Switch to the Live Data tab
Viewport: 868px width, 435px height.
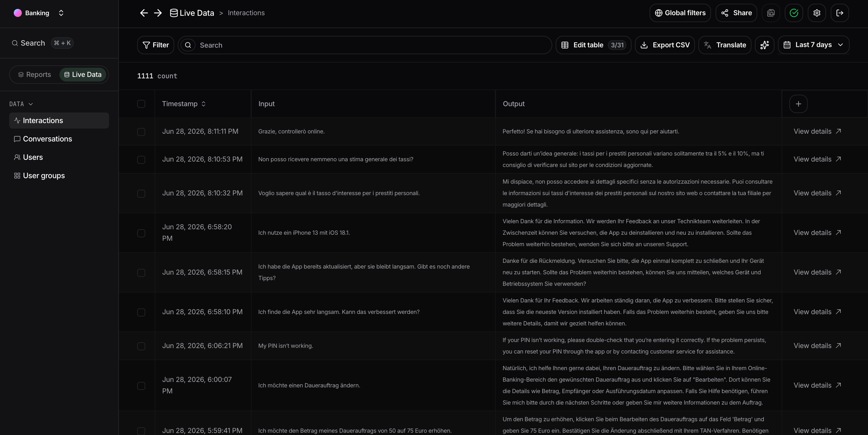(x=83, y=75)
